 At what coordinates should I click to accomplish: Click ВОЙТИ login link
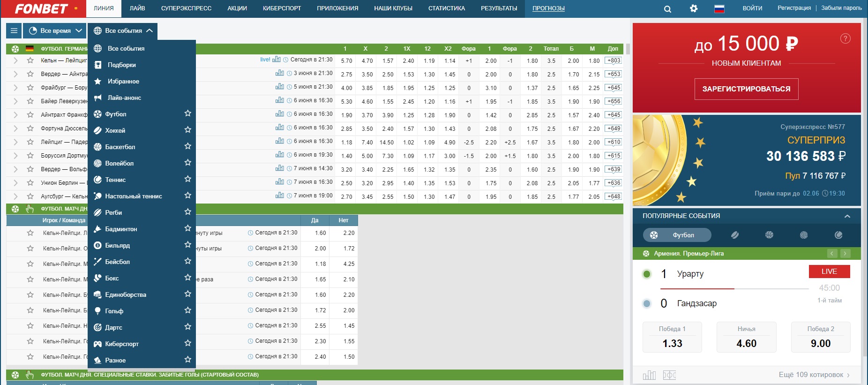click(x=752, y=8)
